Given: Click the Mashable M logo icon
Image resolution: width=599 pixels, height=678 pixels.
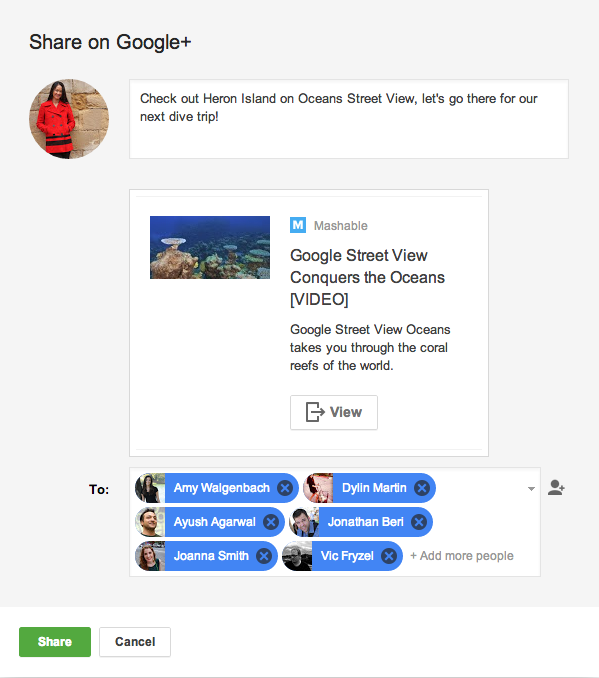Looking at the screenshot, I should click(298, 225).
